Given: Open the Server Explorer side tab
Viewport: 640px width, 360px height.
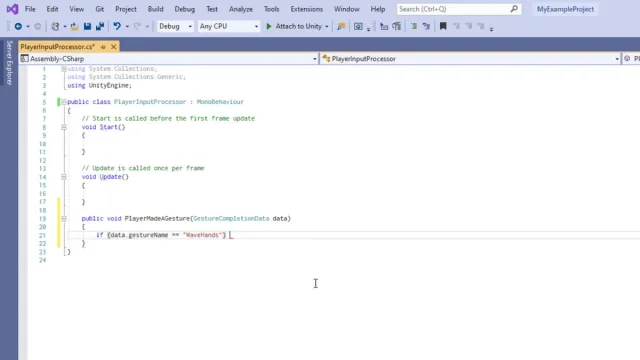Looking at the screenshot, I should coord(9,62).
